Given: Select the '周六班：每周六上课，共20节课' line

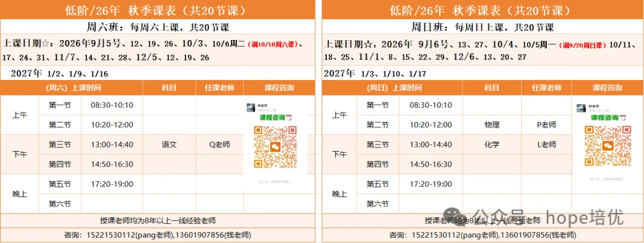Looking at the screenshot, I should [x=157, y=27].
